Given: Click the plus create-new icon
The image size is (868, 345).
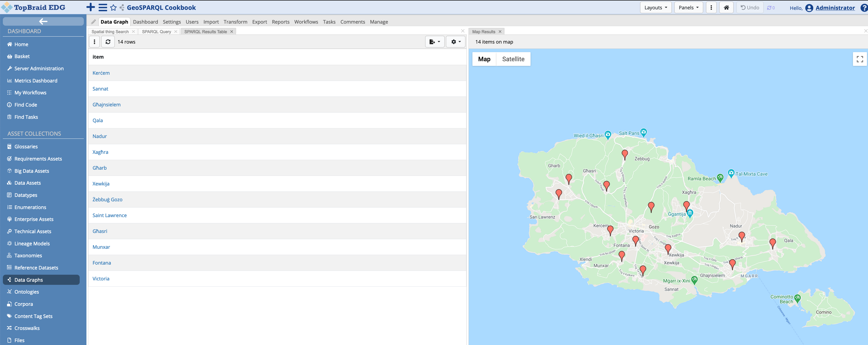Looking at the screenshot, I should coord(90,8).
